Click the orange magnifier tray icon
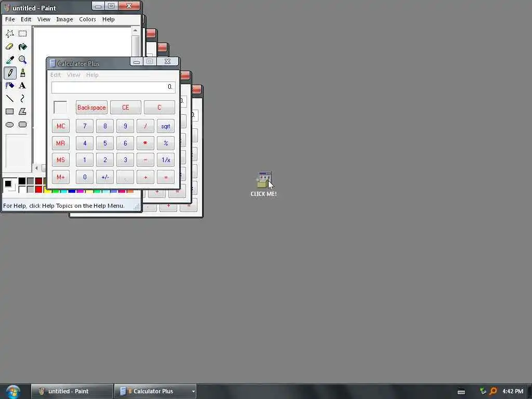Screen dimensions: 532x399 (x=493, y=391)
